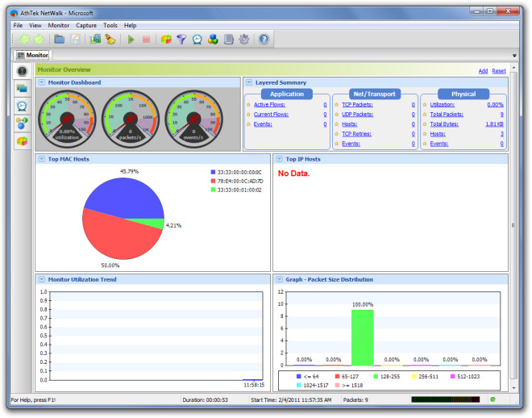
Task: Select the blue windows sidebar icon
Action: 23,89
